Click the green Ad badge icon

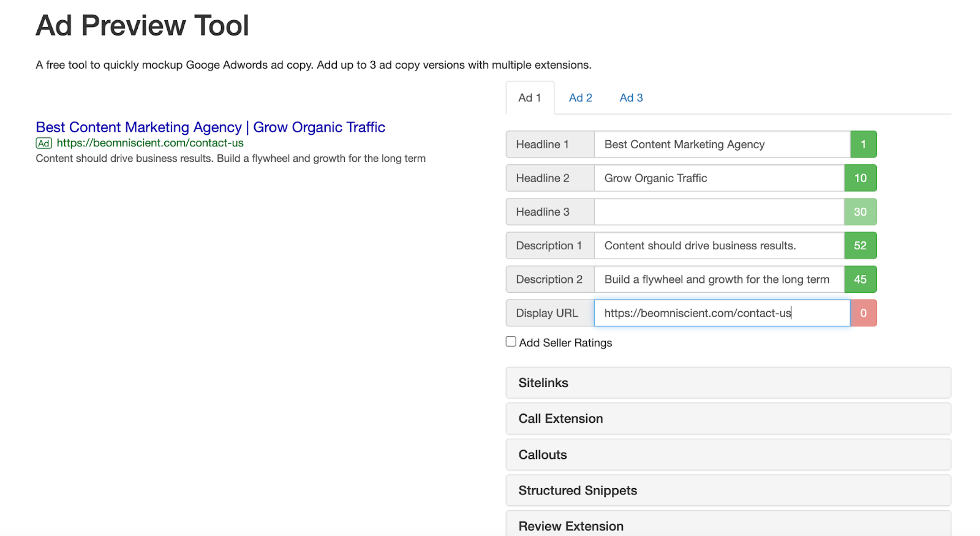click(43, 143)
